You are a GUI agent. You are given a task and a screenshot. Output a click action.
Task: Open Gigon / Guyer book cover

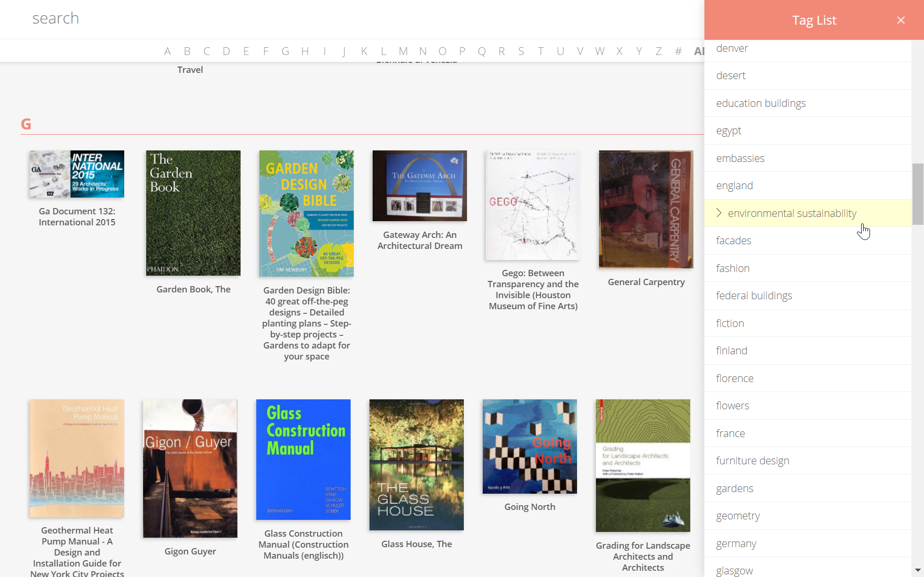coord(190,469)
